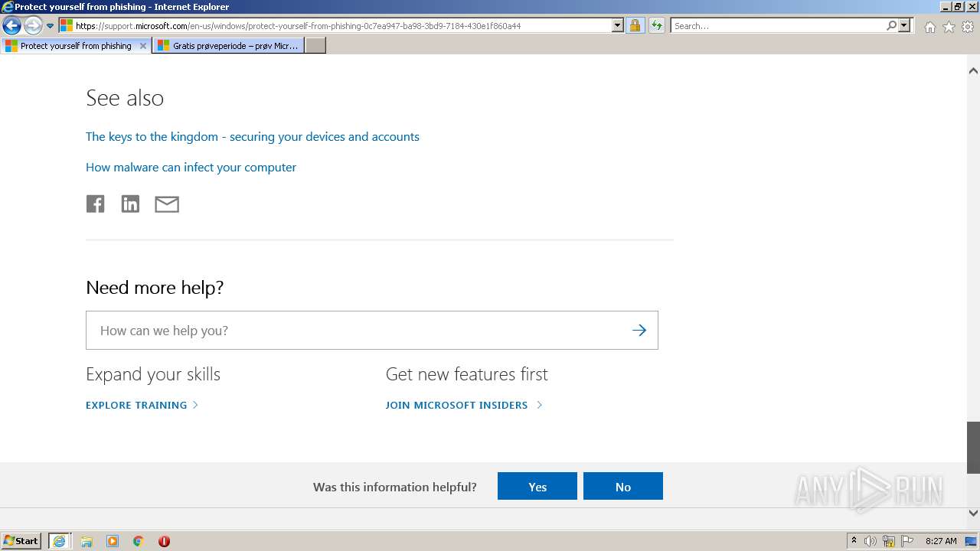Open The keys to the kingdom link
The width and height of the screenshot is (980, 551).
click(253, 136)
